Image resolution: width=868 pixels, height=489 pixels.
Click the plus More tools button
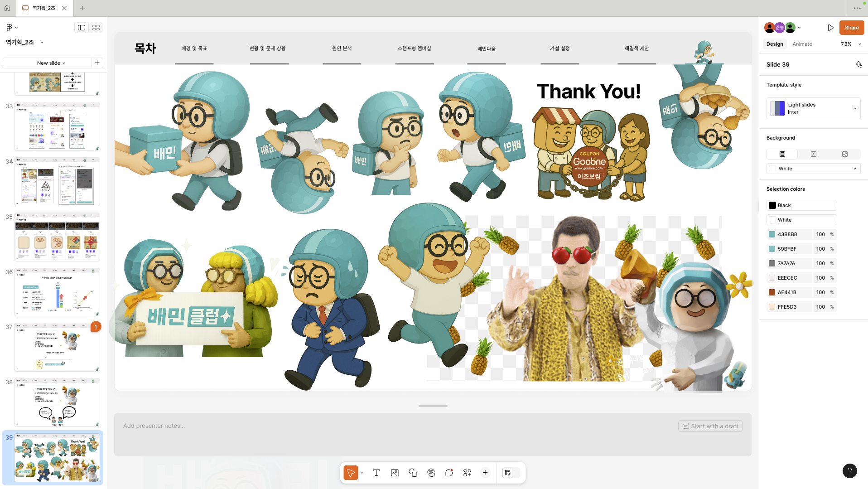tap(485, 473)
